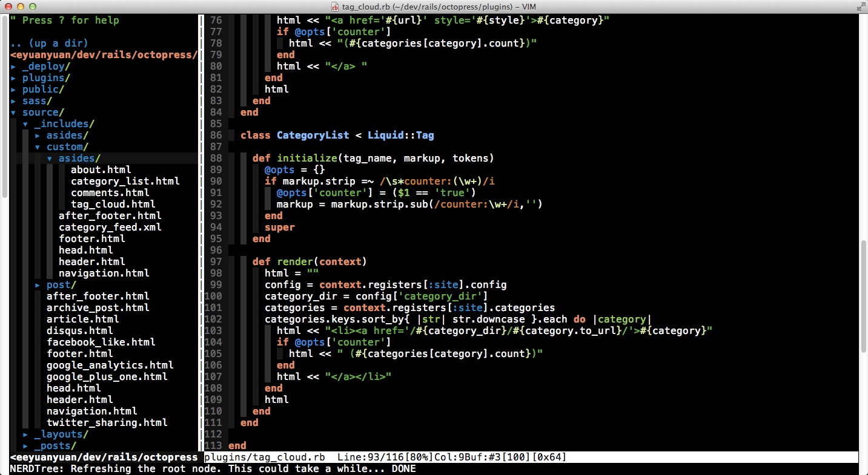
Task: Open tag_cloud.html under custom asides
Action: (113, 205)
